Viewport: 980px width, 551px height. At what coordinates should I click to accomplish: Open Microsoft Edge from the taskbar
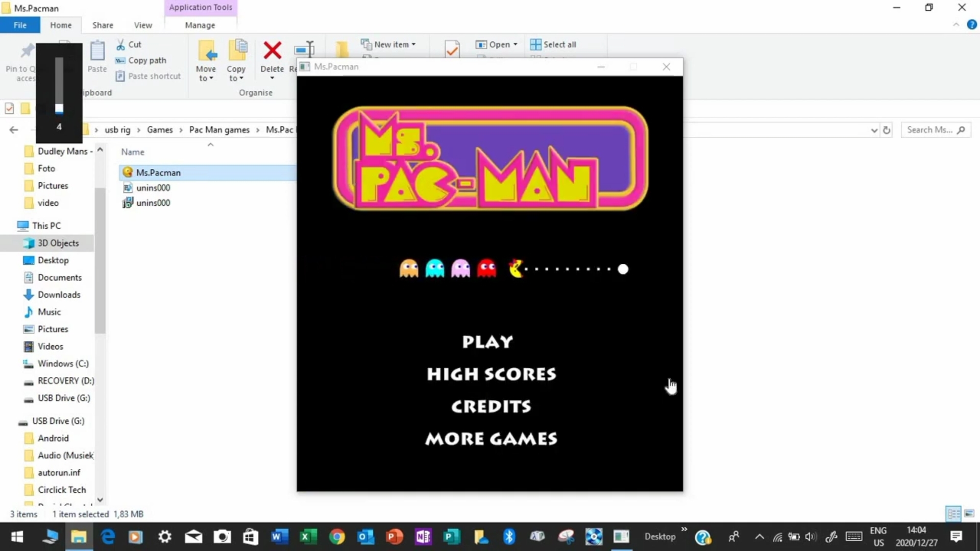point(108,537)
